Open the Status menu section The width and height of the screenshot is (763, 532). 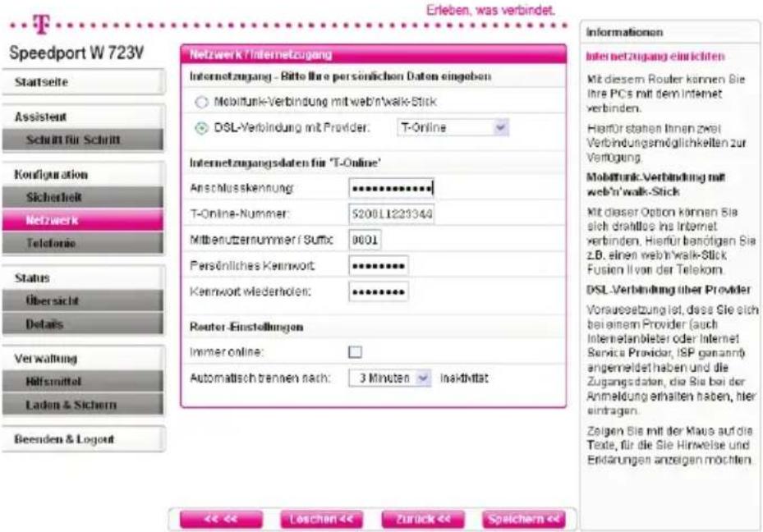(83, 278)
